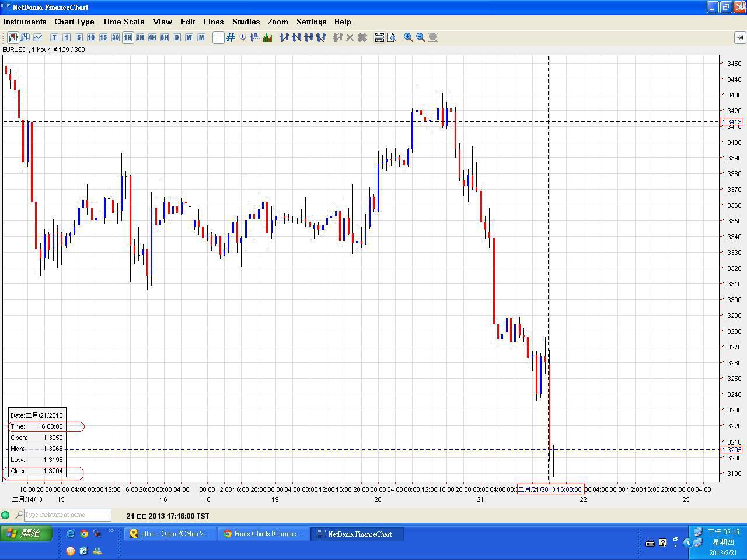The image size is (747, 560).
Task: Switch to the line chart icon
Action: (37, 37)
